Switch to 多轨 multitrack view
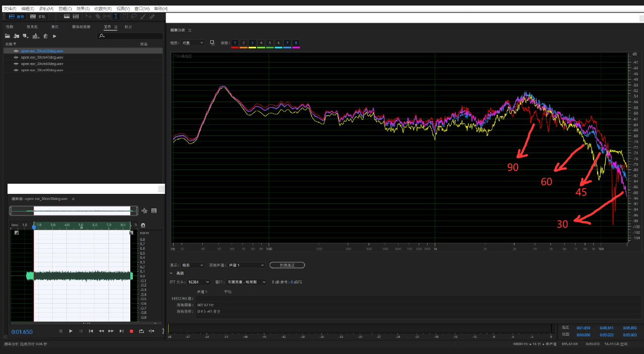Screen dimensions: 644x354 38,17
